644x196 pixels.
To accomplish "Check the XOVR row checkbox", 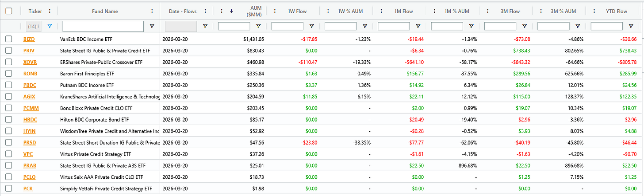I will (8, 62).
